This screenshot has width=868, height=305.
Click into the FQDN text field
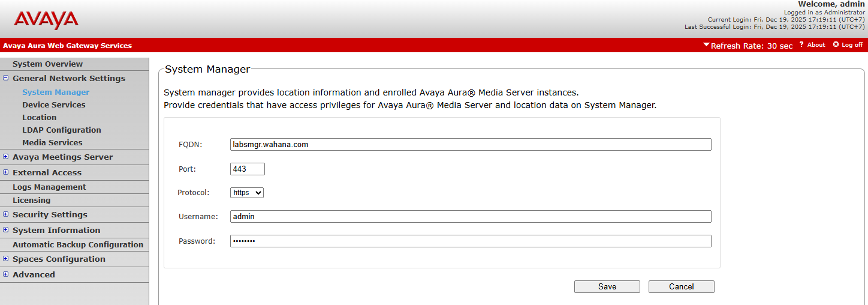[x=471, y=145]
